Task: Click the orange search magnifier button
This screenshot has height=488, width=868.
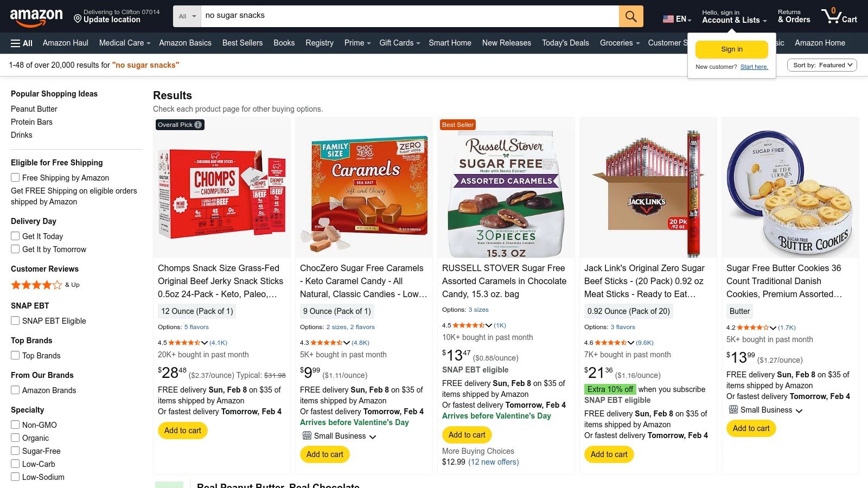Action: pos(630,16)
